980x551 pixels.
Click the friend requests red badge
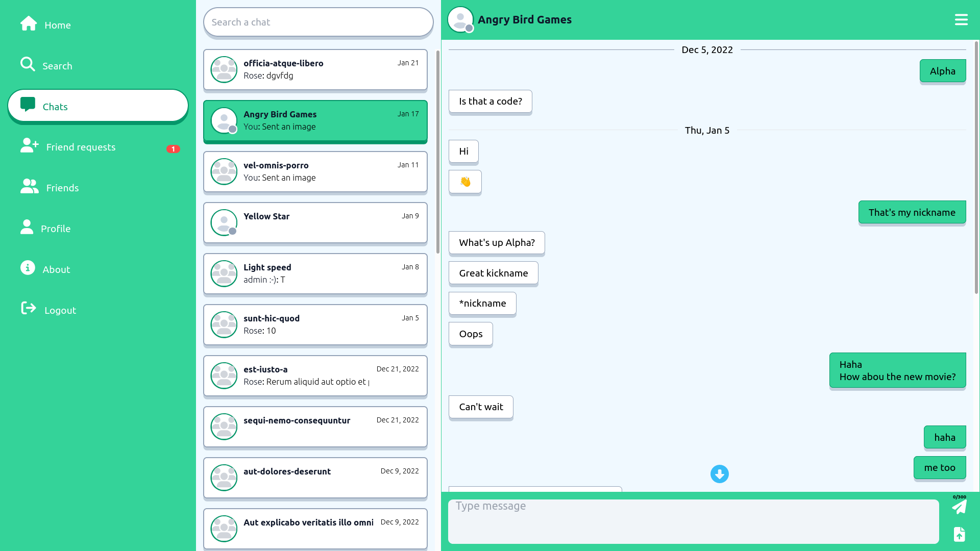173,149
